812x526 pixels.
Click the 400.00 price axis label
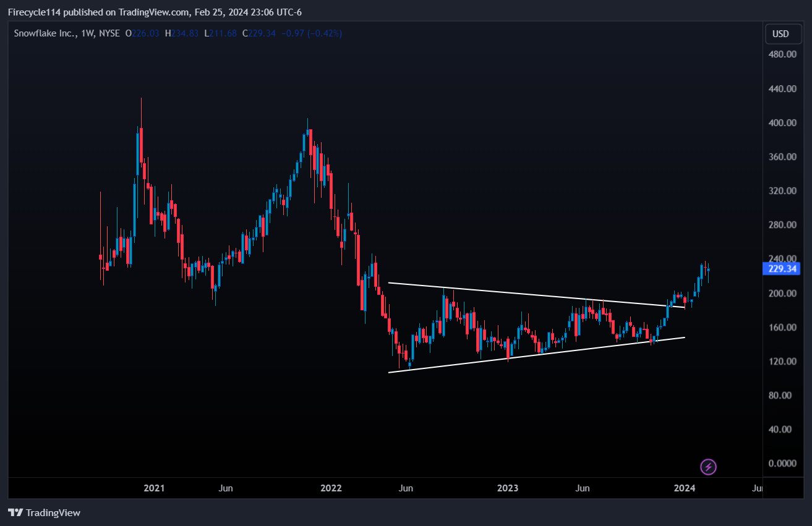click(781, 123)
